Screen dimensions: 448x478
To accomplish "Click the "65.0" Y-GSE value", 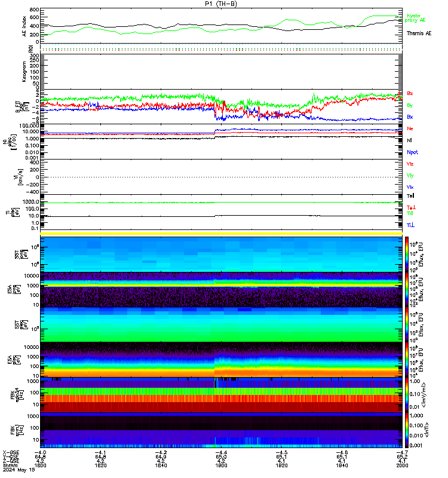I will pyautogui.click(x=221, y=457).
